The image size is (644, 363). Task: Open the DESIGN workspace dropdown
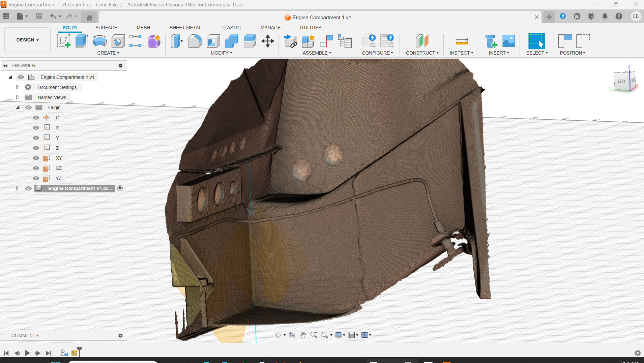point(27,40)
